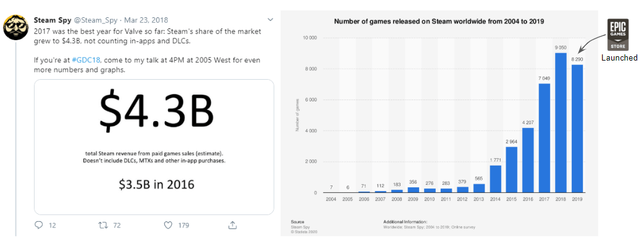644x246 pixels.
Task: Click the Steam Spy display name
Action: [x=53, y=20]
